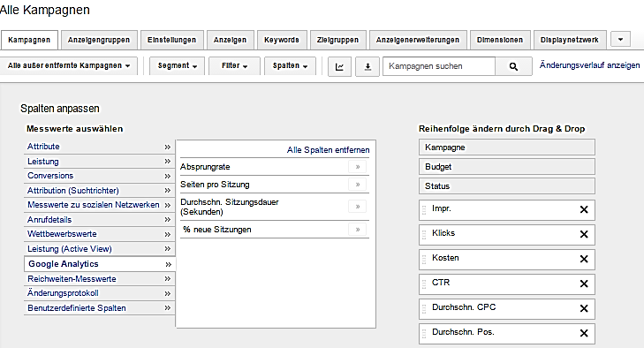Click the magnifier search button
The height and width of the screenshot is (348, 644).
click(513, 66)
